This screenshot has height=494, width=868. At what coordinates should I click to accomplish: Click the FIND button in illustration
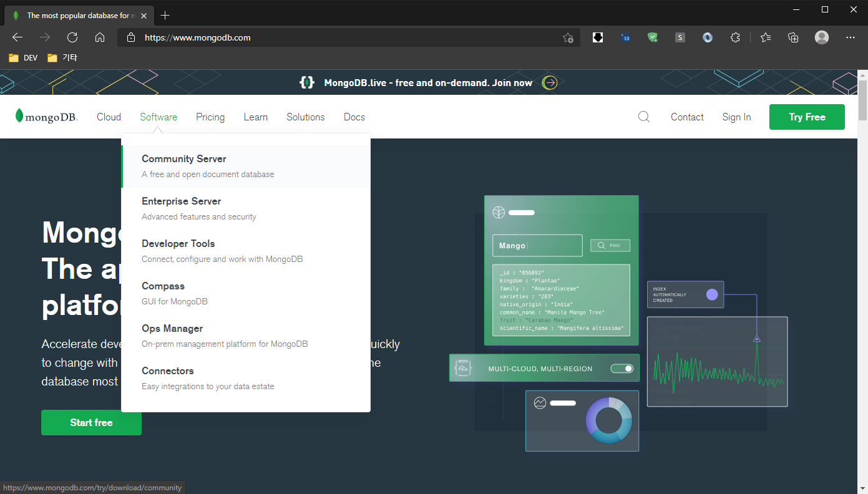(x=610, y=246)
